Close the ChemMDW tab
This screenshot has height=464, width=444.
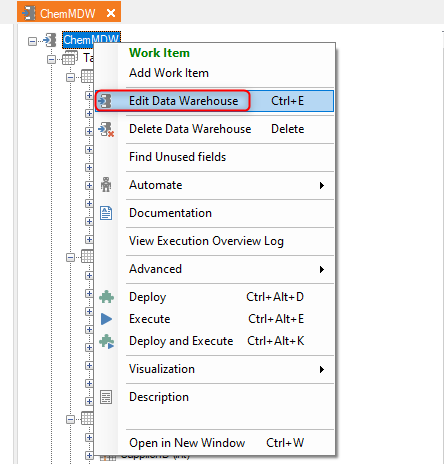(111, 13)
